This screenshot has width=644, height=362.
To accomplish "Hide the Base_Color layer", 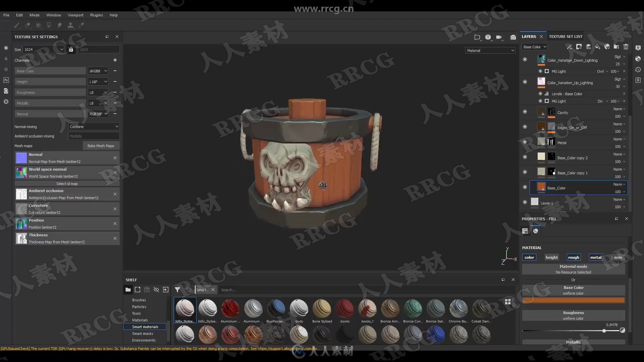I will [x=525, y=187].
